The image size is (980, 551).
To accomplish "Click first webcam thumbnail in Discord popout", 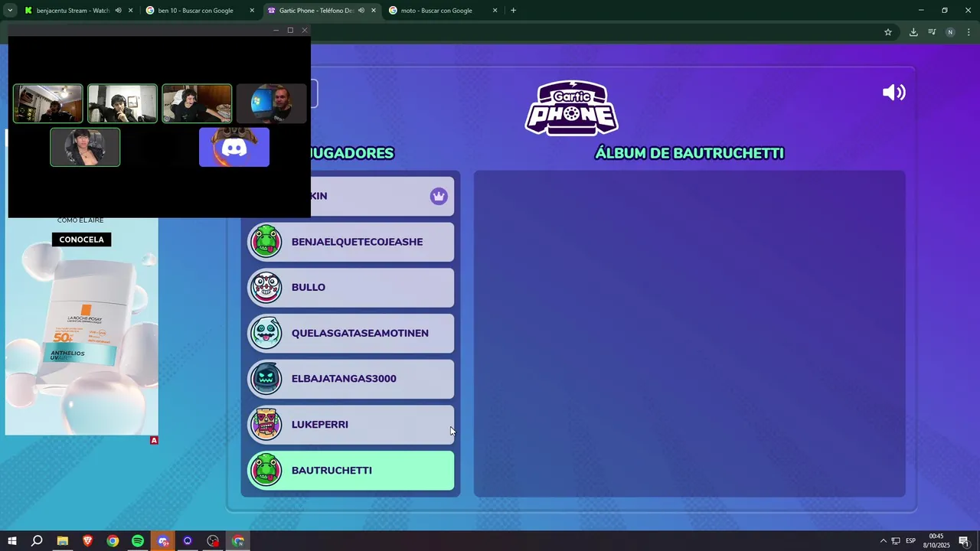I will 47,103.
